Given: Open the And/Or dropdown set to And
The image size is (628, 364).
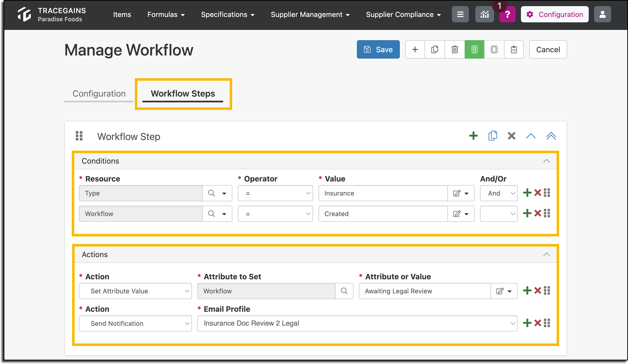Looking at the screenshot, I should tap(499, 193).
